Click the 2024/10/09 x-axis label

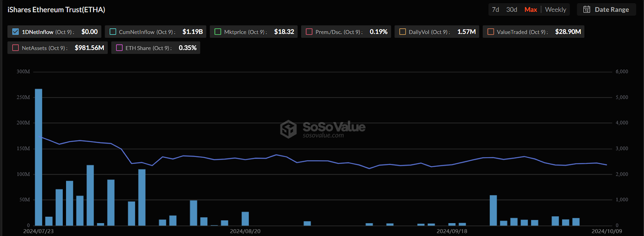click(x=607, y=231)
